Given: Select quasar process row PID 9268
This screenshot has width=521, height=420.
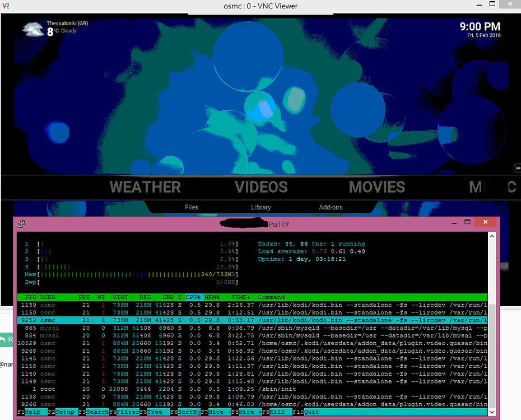Looking at the screenshot, I should pos(252,351).
